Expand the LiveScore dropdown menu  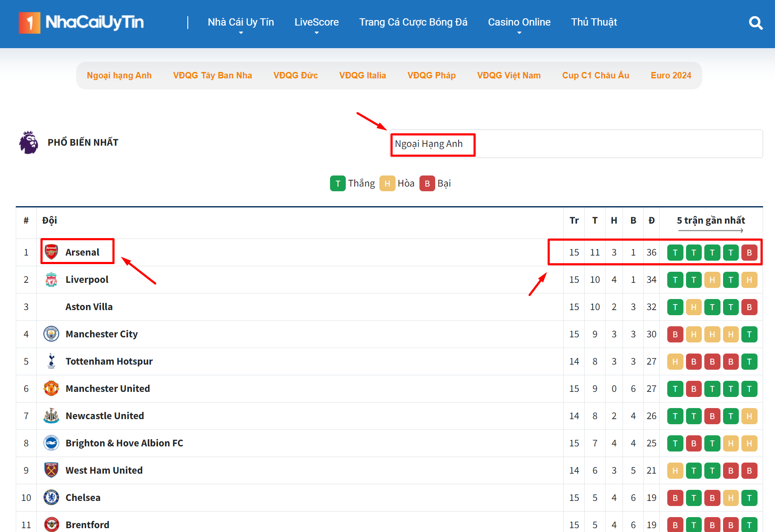point(316,23)
